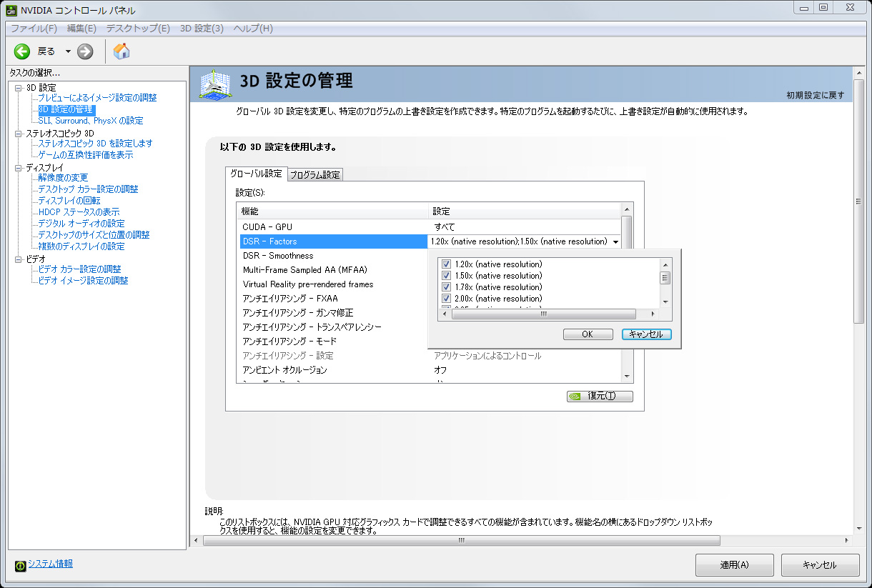Viewport: 872px width, 588px height.
Task: Collapse the ステレオスコピック 3D tree node
Action: [x=19, y=134]
